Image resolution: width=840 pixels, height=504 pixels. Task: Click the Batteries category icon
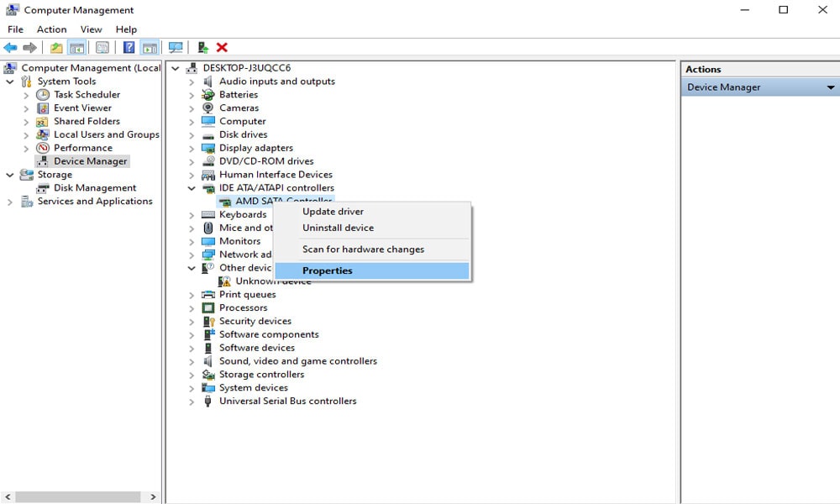[207, 95]
